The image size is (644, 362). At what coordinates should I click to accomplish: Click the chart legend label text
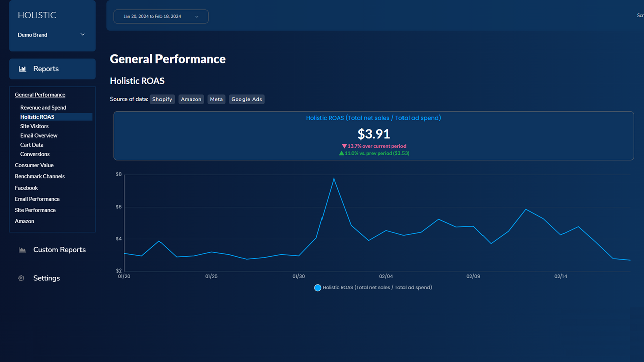pyautogui.click(x=377, y=288)
